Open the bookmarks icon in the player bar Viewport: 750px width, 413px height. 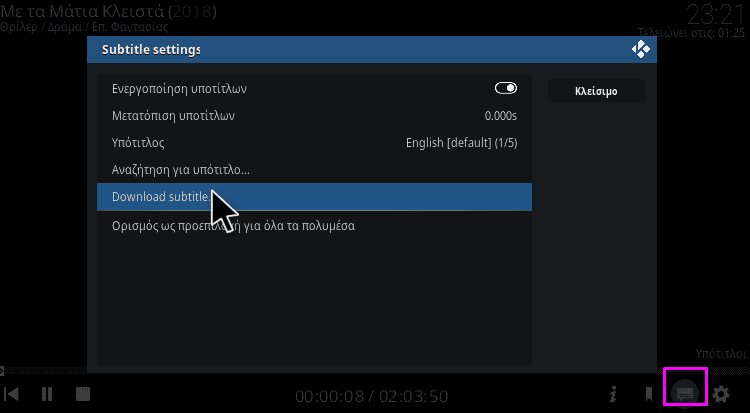649,394
